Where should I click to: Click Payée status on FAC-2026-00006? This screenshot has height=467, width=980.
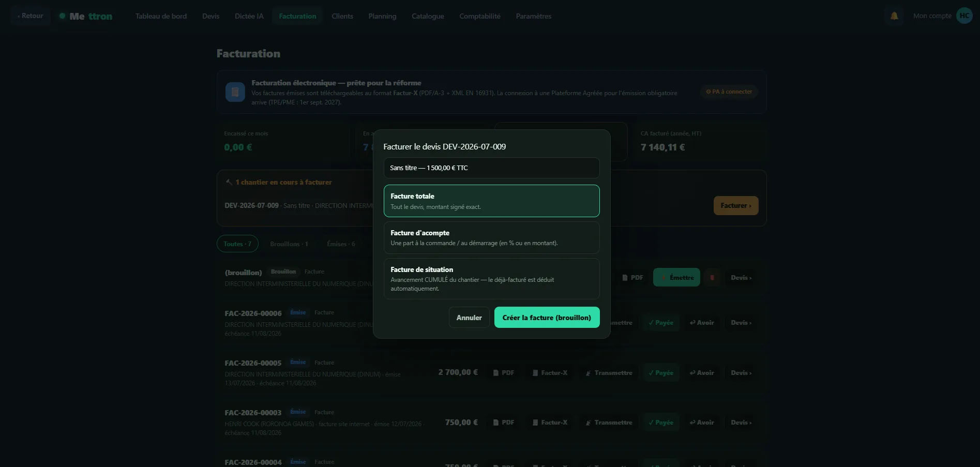(x=661, y=323)
